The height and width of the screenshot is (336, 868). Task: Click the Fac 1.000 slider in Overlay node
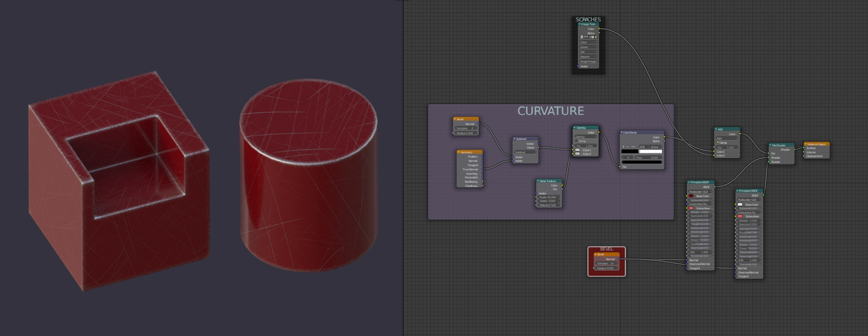pos(586,145)
